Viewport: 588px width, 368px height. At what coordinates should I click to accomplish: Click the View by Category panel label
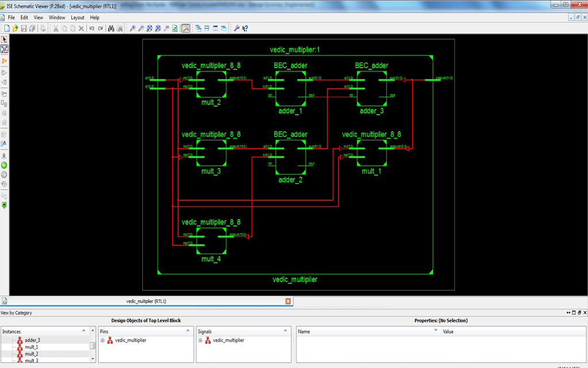pyautogui.click(x=16, y=313)
